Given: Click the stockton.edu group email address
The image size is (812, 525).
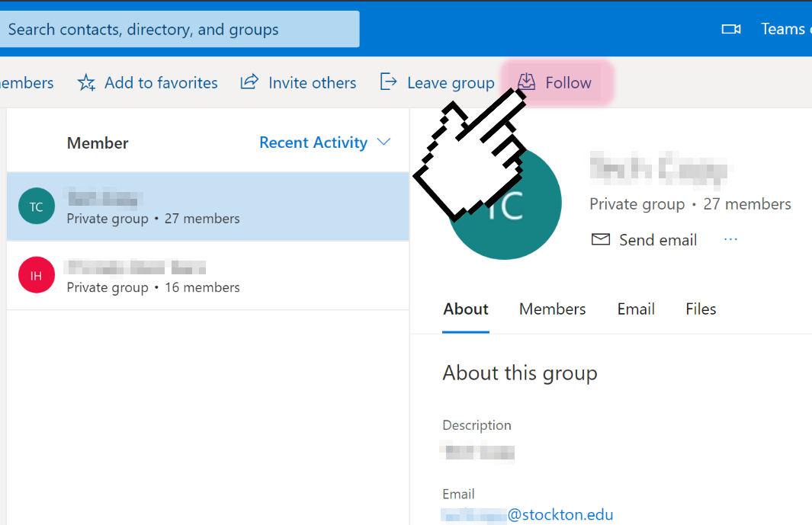Looking at the screenshot, I should (x=528, y=514).
